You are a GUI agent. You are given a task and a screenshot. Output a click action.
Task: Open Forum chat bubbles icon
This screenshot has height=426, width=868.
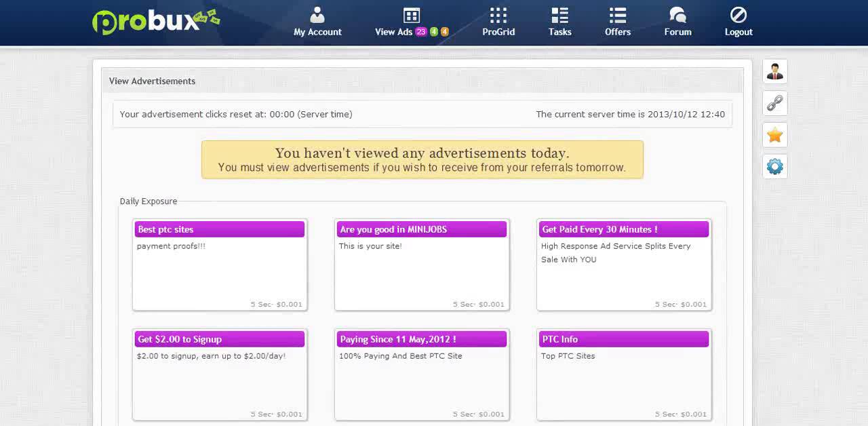[677, 15]
